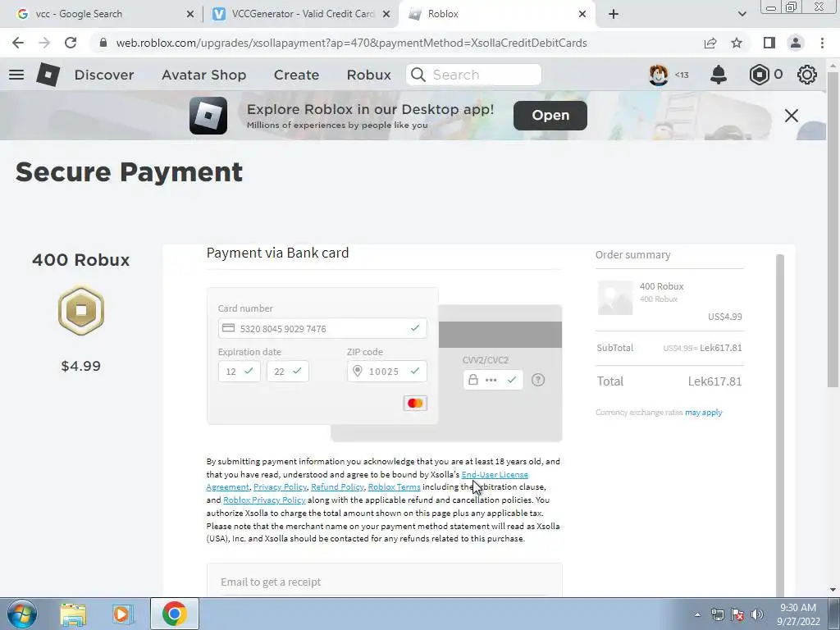Viewport: 840px width, 630px height.
Task: Click the Open desktop app button
Action: coord(550,115)
